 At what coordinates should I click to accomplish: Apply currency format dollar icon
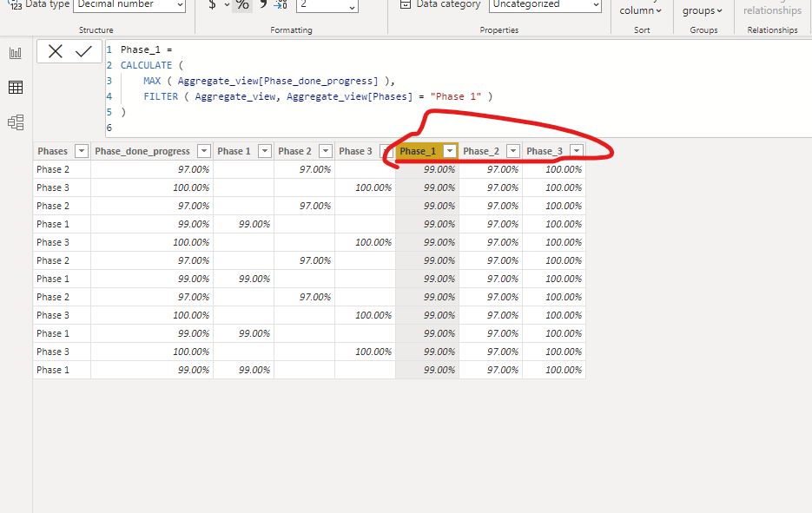click(x=212, y=4)
